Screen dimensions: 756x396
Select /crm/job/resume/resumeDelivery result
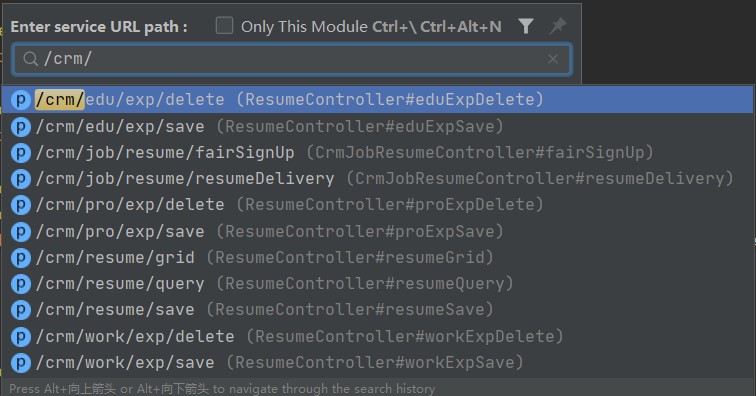tap(378, 179)
